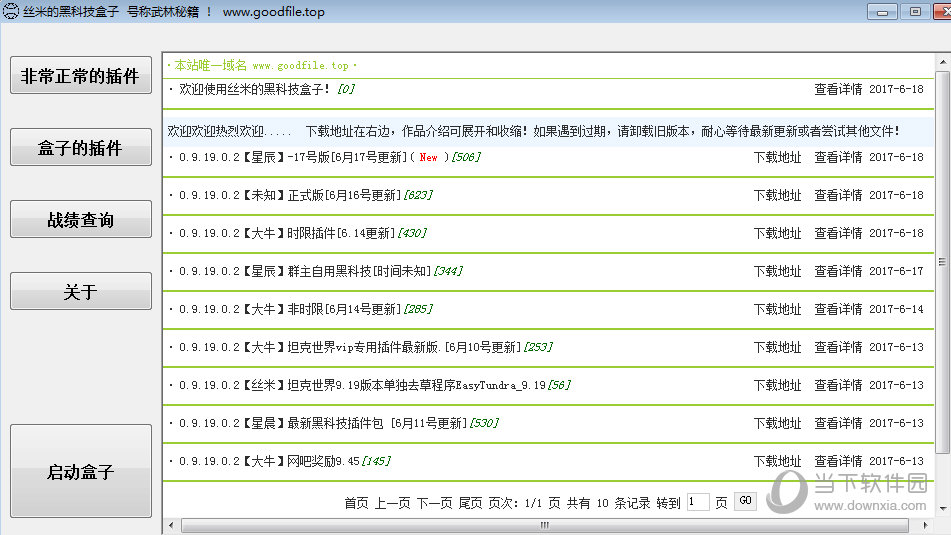Click the vertical scrollbar down arrow
This screenshot has height=535, width=951.
[942, 507]
